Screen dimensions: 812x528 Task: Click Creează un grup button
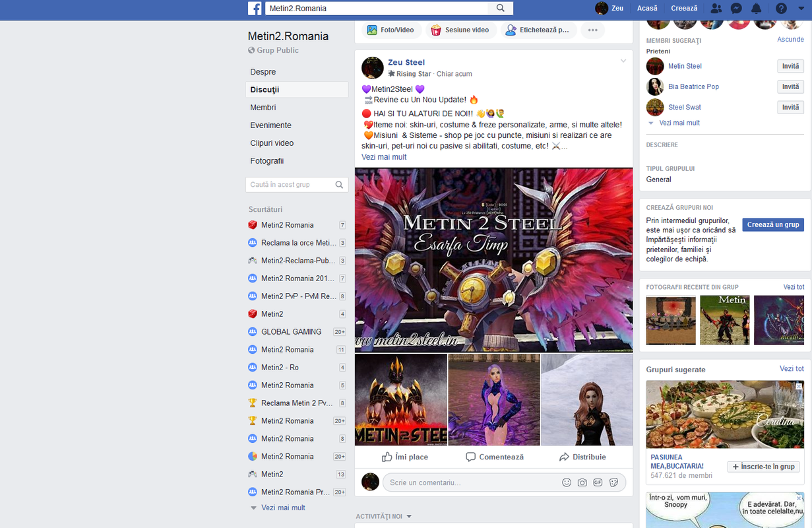(x=773, y=224)
